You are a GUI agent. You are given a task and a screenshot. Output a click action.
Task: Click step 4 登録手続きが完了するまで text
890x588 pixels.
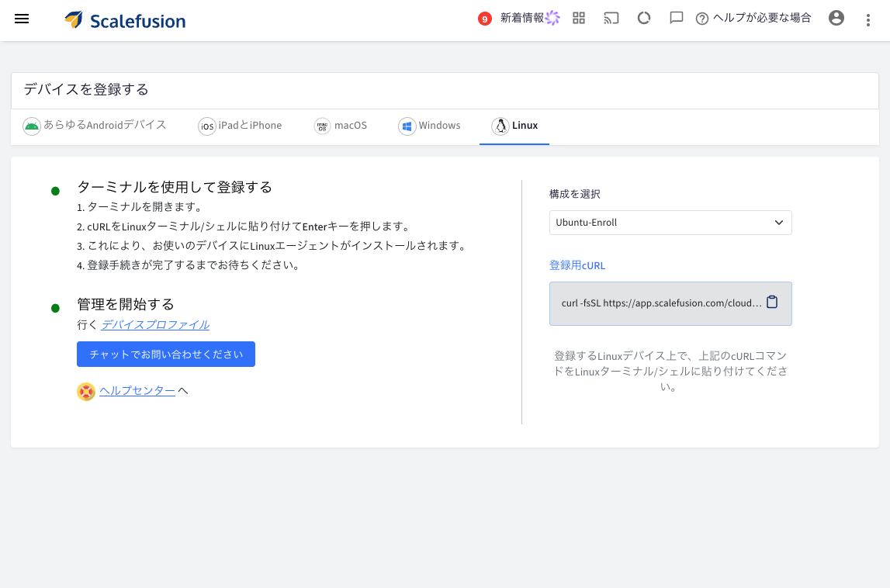[189, 265]
